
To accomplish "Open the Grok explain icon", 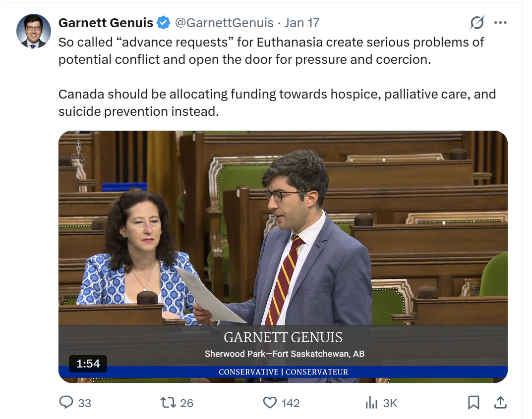I will pos(477,23).
